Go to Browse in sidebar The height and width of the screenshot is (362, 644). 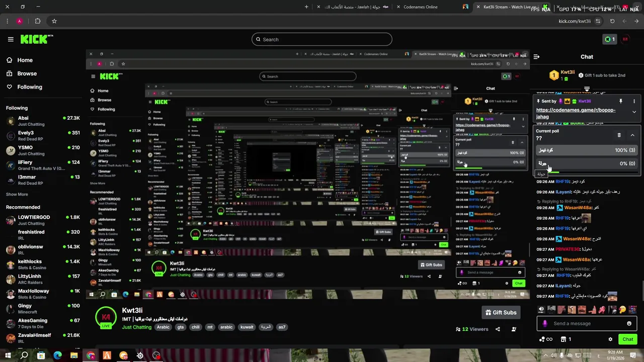(x=27, y=73)
